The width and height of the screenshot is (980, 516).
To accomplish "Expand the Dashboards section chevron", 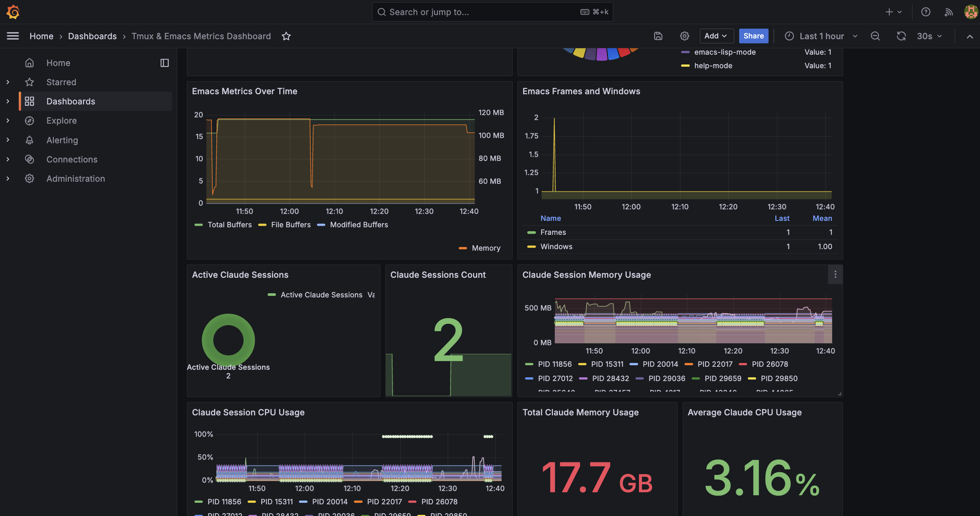I will pyautogui.click(x=8, y=101).
